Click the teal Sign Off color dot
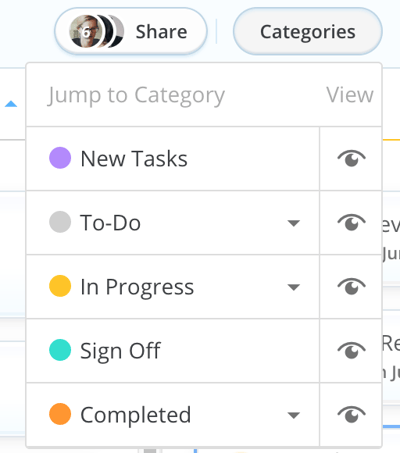Viewport: 400px width, 453px height. [60, 350]
